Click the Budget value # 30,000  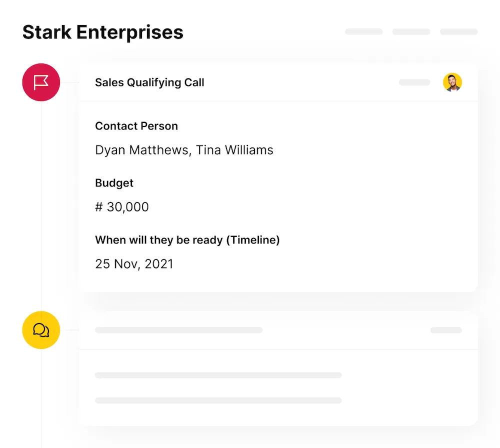[x=122, y=206]
